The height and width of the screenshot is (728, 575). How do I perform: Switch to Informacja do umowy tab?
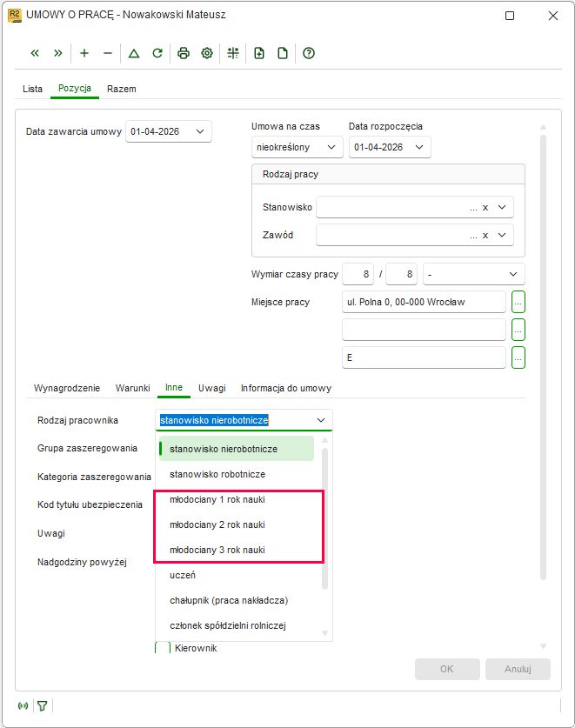286,388
